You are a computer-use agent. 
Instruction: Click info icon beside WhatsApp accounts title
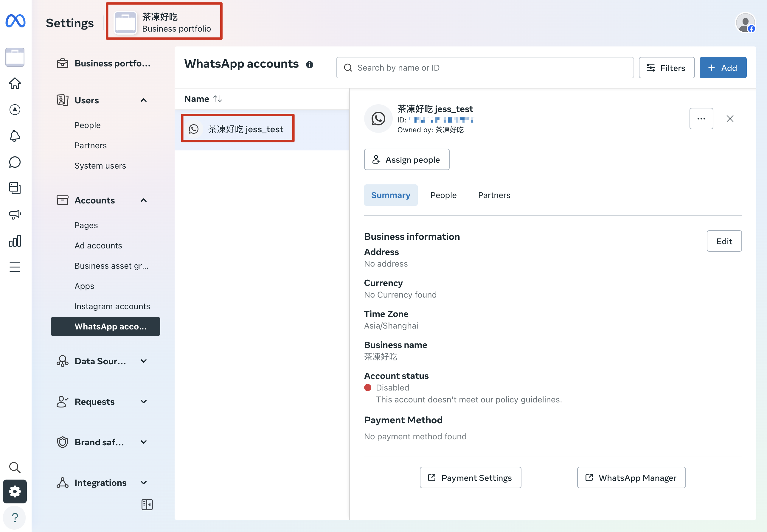coord(310,65)
